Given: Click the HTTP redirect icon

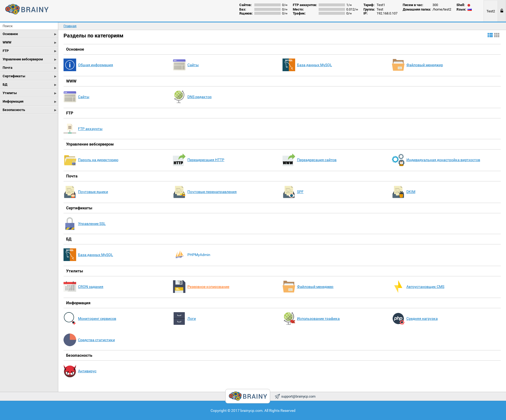Looking at the screenshot, I should pos(179,160).
